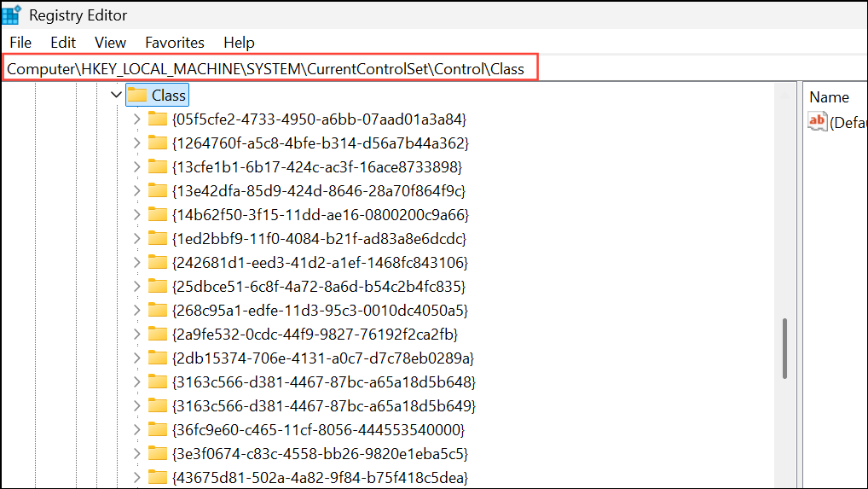Expand the {3e3f0674-c83c-4558-bb26-9820e1eba5c5} key
This screenshot has height=489, width=868.
pyautogui.click(x=136, y=453)
